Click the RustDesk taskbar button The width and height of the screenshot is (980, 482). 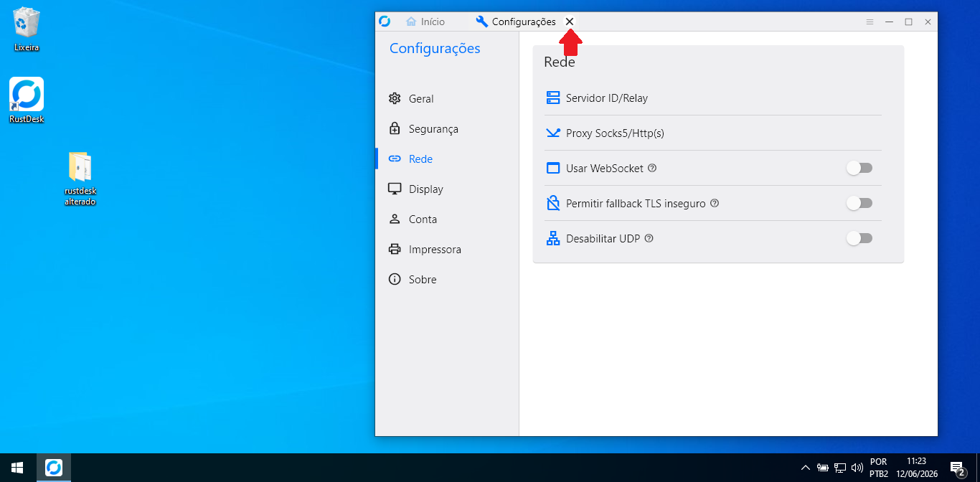point(54,468)
